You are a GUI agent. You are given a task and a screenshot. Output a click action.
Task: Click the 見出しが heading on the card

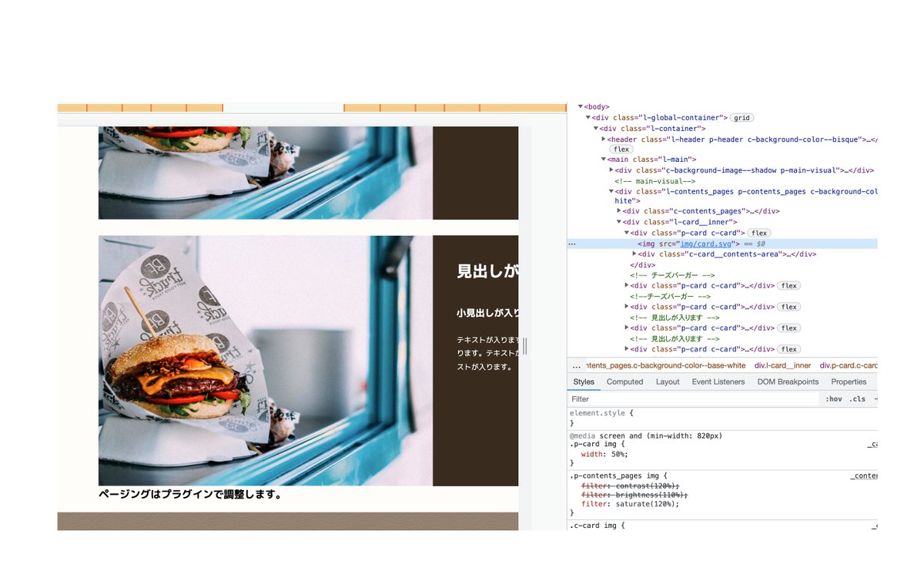pos(487,271)
